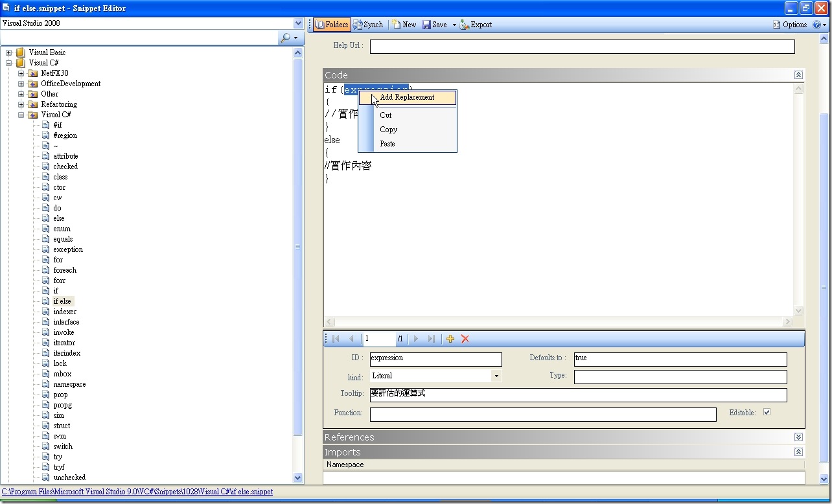The image size is (832, 504).
Task: Go to first replacement record
Action: (x=336, y=339)
